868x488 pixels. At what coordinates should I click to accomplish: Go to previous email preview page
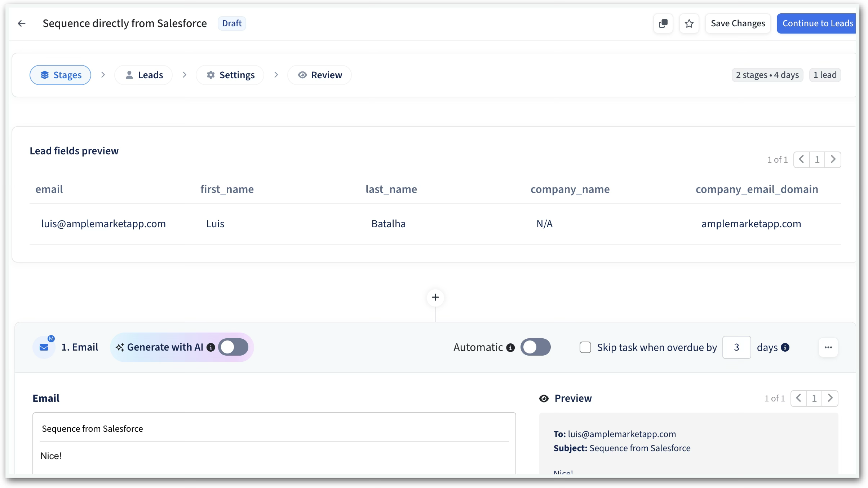tap(798, 398)
